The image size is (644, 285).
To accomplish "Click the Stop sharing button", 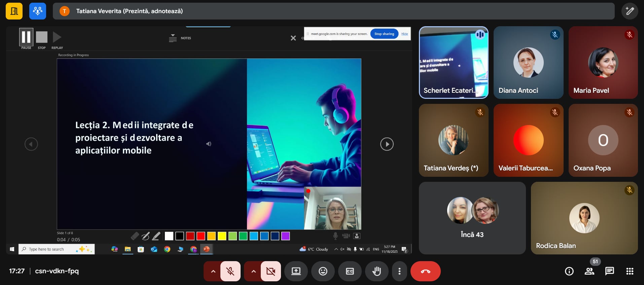I will coord(384,34).
